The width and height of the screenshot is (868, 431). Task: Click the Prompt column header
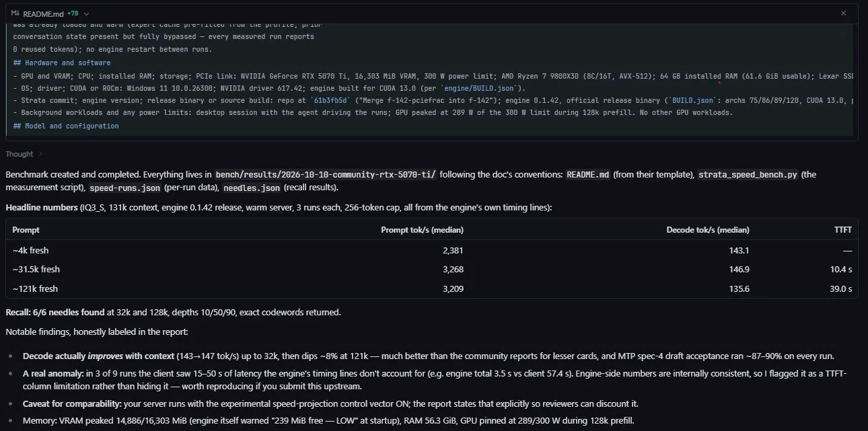click(x=26, y=230)
